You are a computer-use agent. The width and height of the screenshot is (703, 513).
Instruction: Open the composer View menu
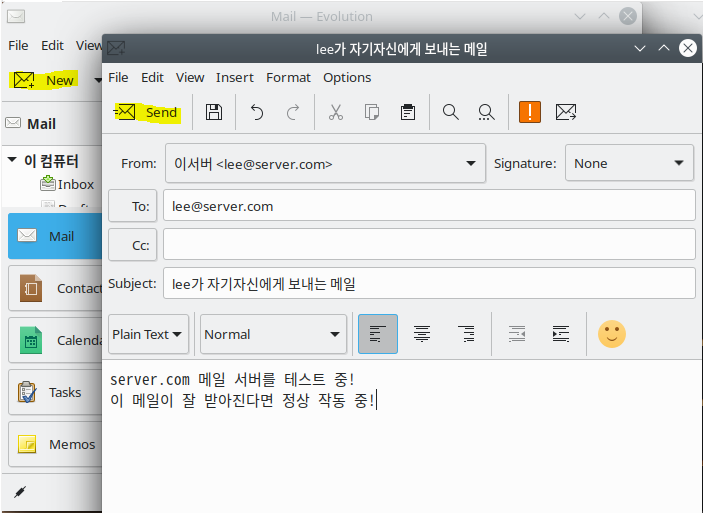point(190,78)
